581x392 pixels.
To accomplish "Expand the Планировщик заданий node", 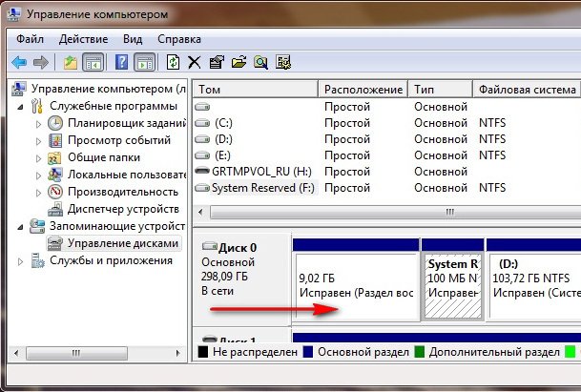I will pos(39,123).
